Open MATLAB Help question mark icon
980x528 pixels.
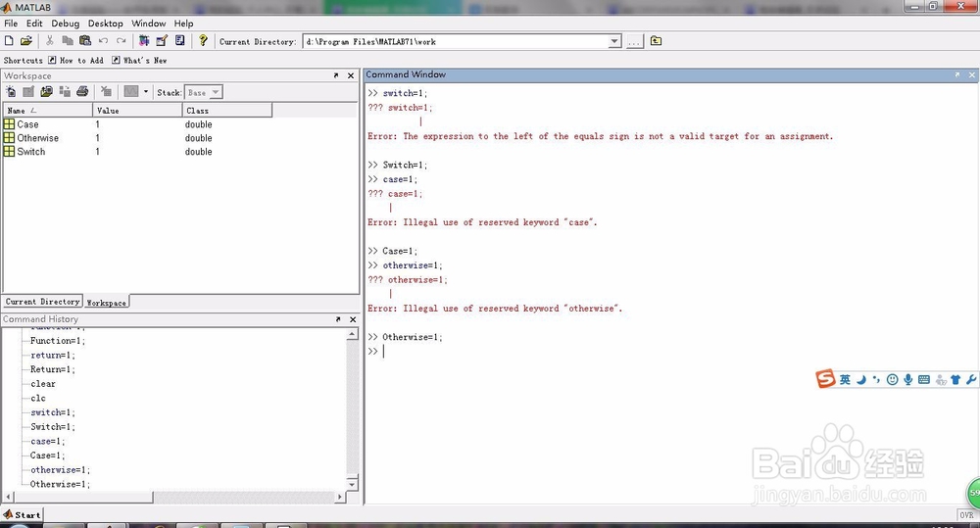(x=203, y=40)
